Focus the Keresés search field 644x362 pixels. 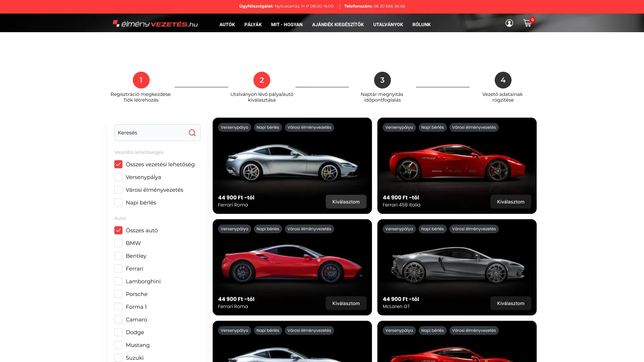[x=157, y=133]
